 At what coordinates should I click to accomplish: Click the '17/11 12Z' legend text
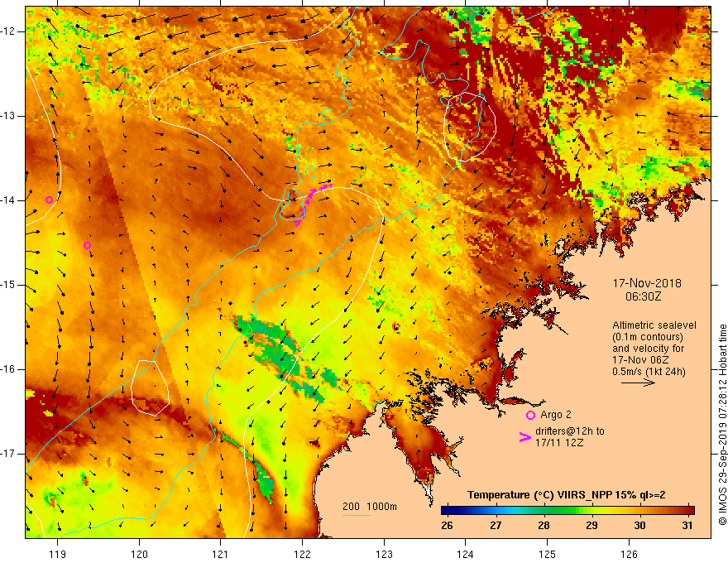point(559,443)
